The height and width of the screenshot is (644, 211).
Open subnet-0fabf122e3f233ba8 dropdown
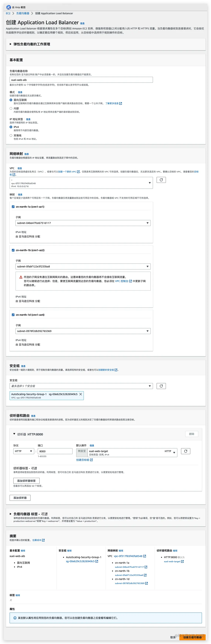coord(83,266)
